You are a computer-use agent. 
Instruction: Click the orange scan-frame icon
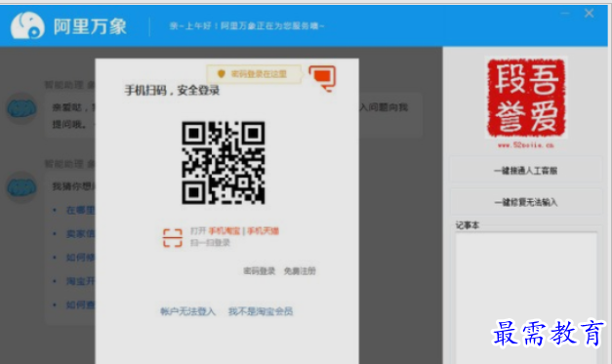click(x=173, y=238)
